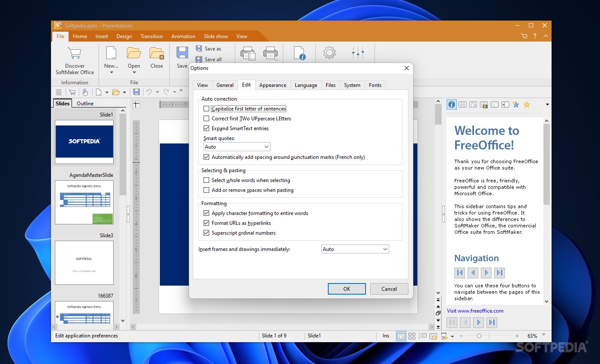
Task: Expand quick toolbar new document dropdown arrow
Action: tap(106, 92)
